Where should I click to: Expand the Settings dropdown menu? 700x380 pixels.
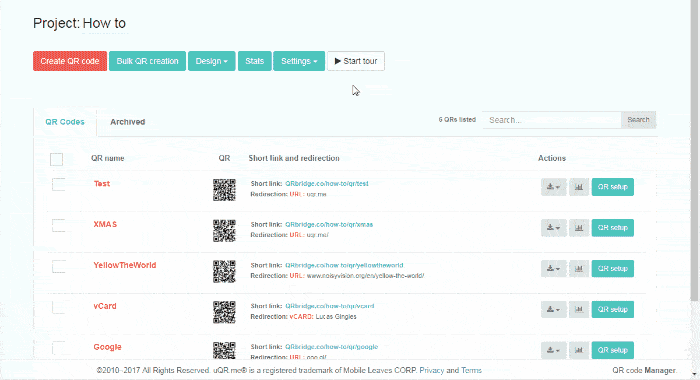tap(299, 61)
